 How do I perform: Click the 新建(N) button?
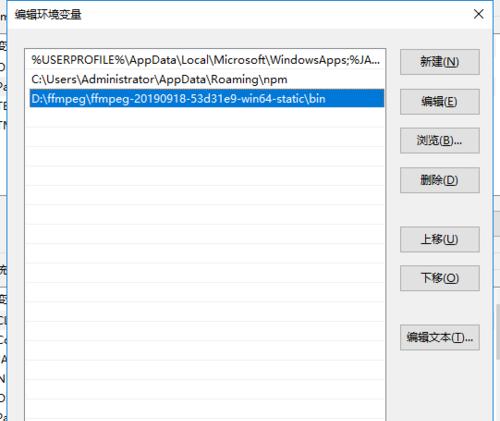pyautogui.click(x=440, y=62)
